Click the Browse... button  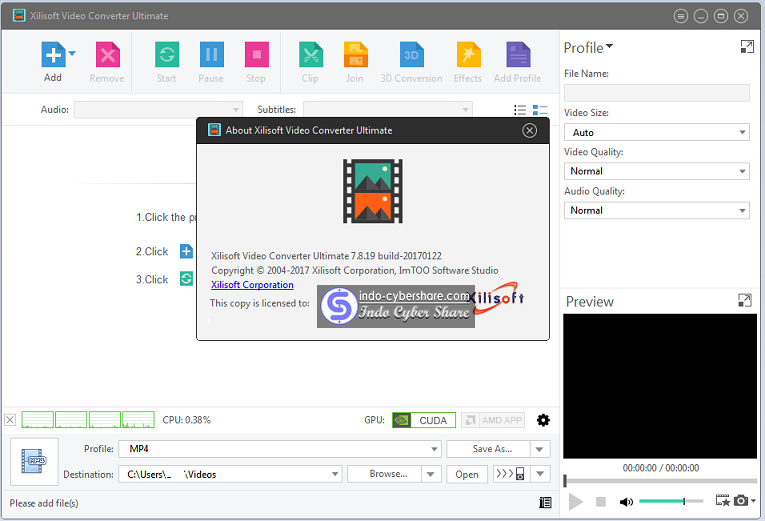click(384, 474)
